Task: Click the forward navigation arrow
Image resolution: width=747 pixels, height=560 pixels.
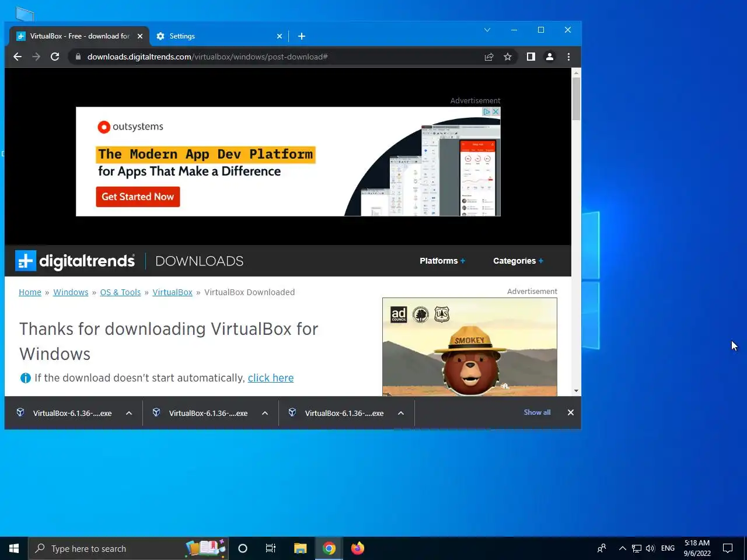Action: [x=36, y=57]
